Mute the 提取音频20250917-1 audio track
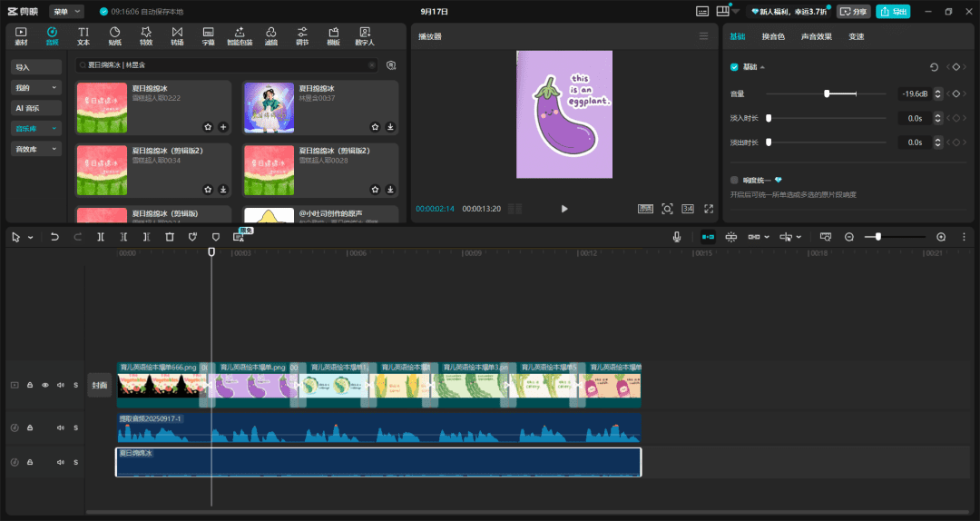This screenshot has height=521, width=980. pyautogui.click(x=61, y=428)
